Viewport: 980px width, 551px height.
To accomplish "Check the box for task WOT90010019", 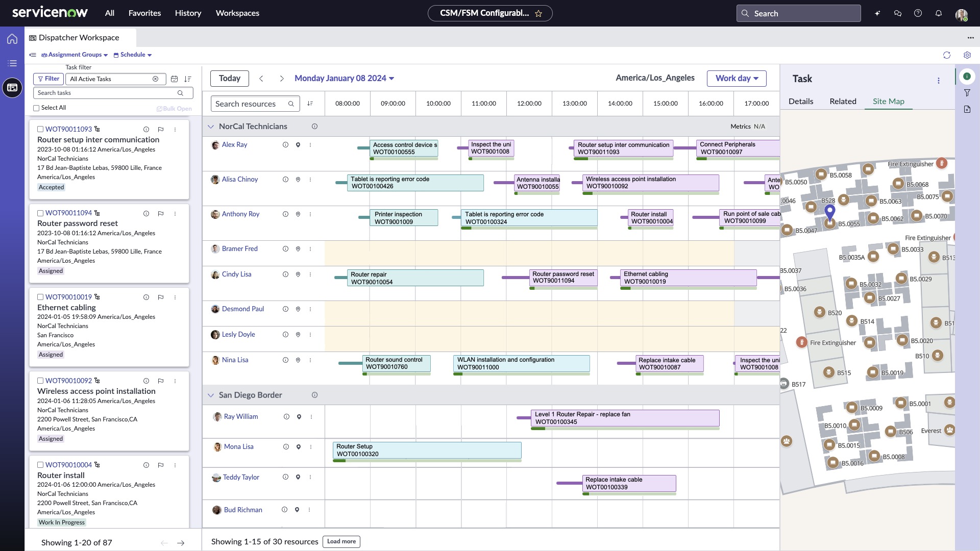I will tap(40, 297).
